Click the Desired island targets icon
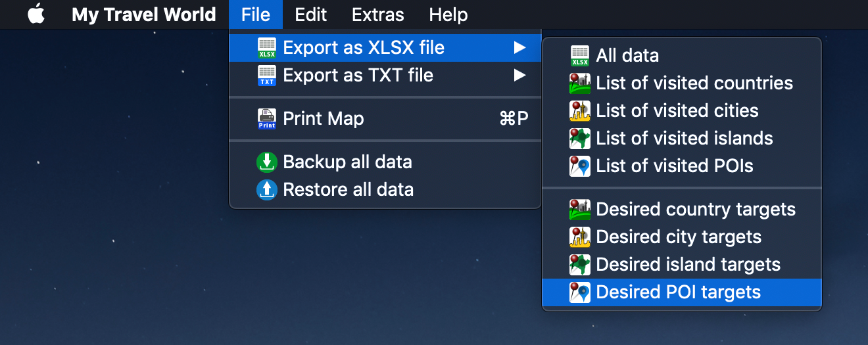Screen dimensions: 868x345 [x=580, y=265]
